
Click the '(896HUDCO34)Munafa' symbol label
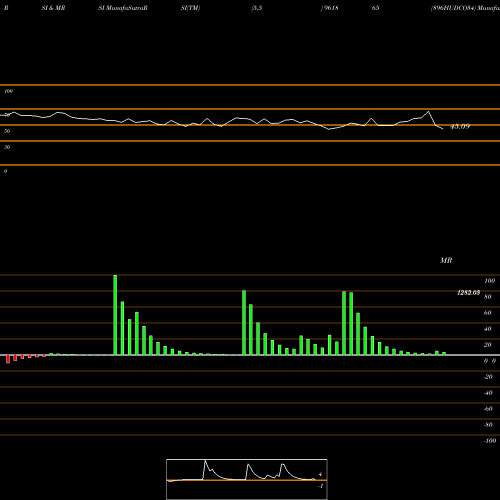[x=465, y=8]
